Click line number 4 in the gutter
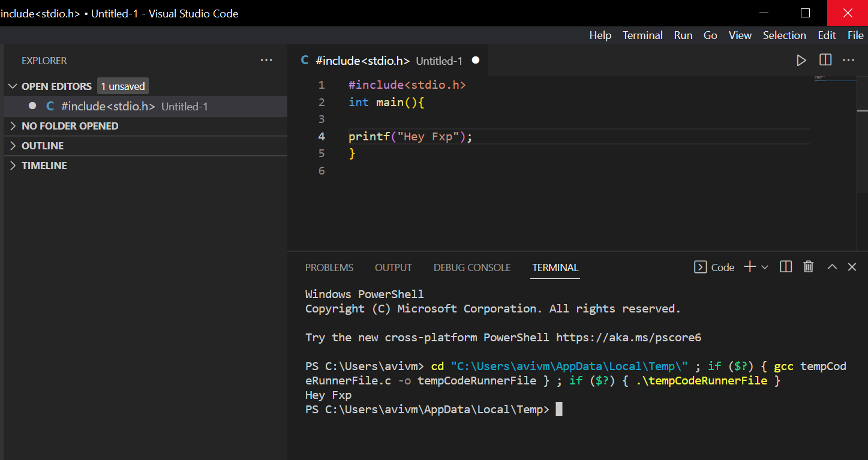The height and width of the screenshot is (460, 868). 322,137
